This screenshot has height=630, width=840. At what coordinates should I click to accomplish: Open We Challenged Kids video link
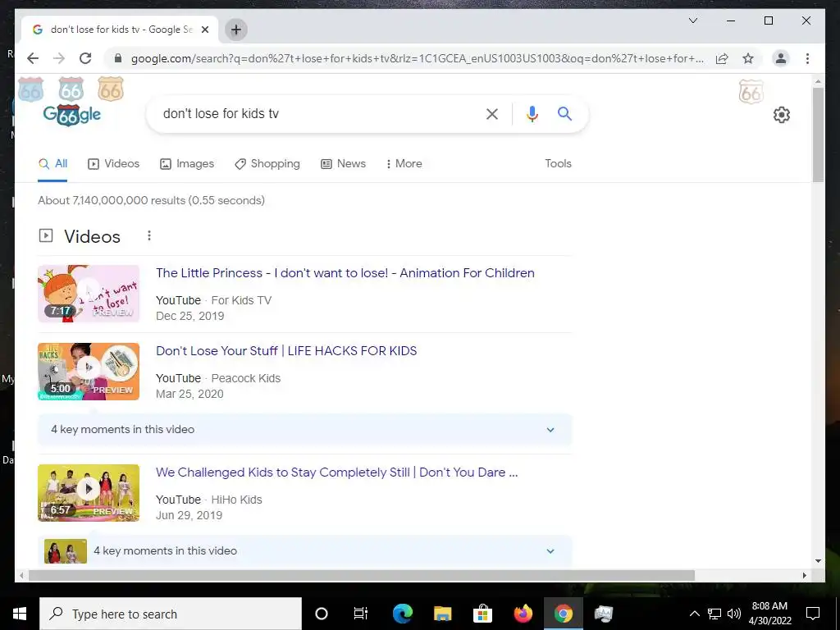click(x=336, y=472)
